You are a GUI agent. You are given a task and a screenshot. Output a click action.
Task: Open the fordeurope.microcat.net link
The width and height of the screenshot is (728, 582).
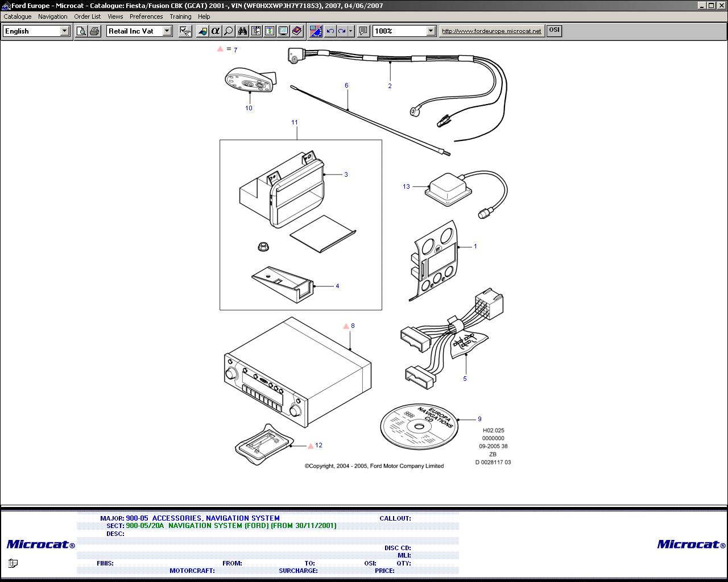click(x=491, y=31)
